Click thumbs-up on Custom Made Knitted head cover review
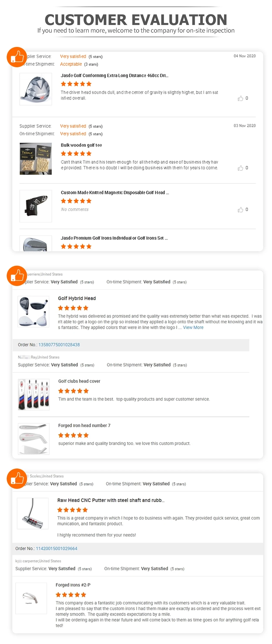The image size is (272, 644). (240, 209)
